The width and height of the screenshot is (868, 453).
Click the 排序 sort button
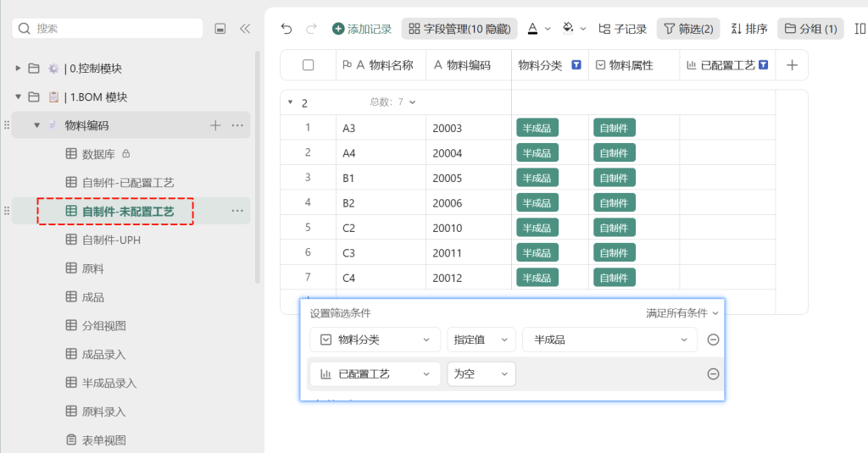(x=749, y=29)
